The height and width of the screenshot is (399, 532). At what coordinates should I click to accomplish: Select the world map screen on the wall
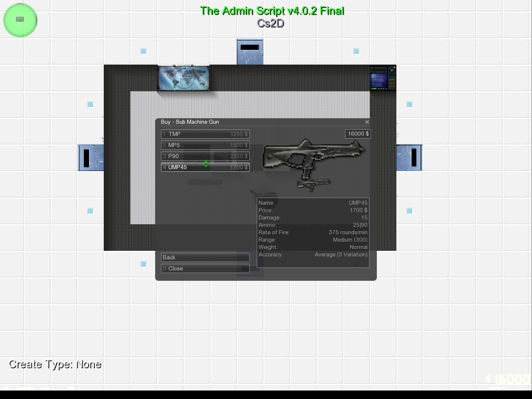[184, 78]
